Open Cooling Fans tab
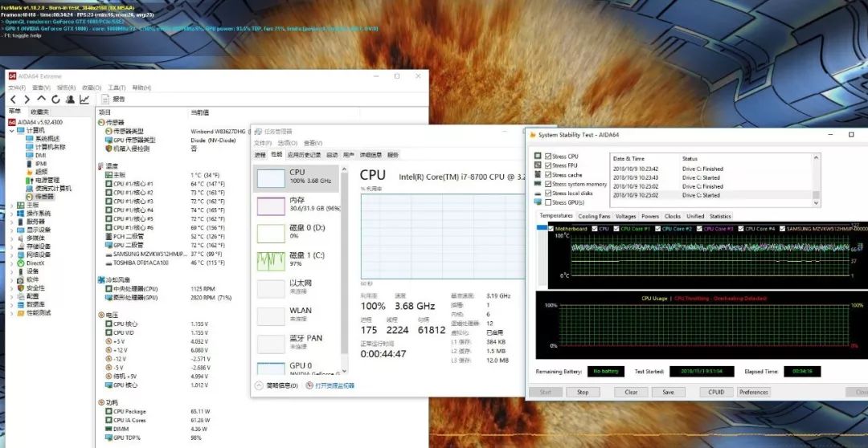The height and width of the screenshot is (448, 868). click(594, 216)
